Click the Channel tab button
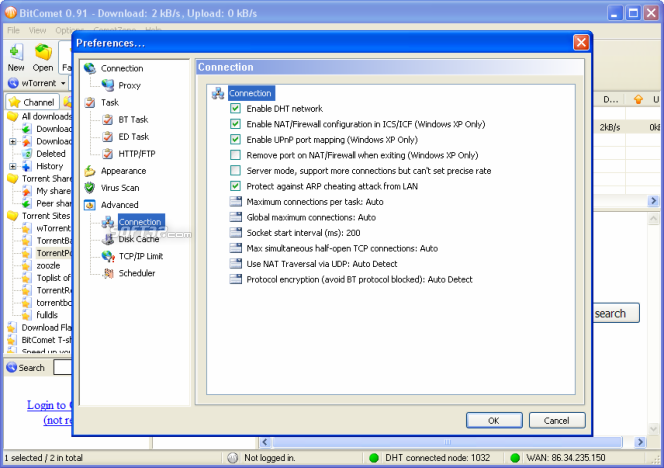664x468 pixels. (33, 102)
